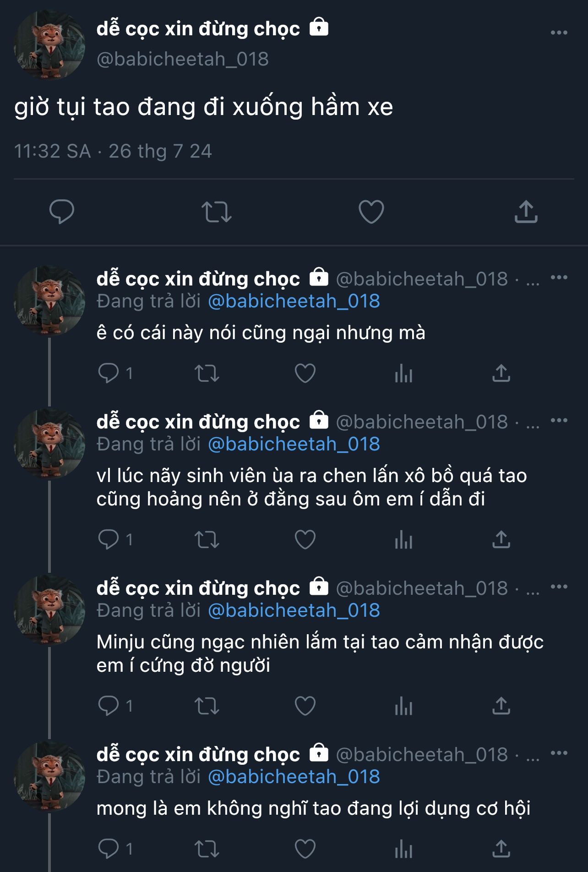Open reply thread of 'vl lúc nãy' tweet
588x872 pixels.
109,539
